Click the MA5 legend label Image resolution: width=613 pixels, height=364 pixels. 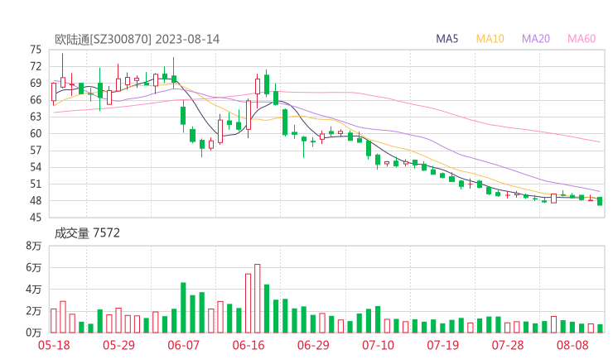click(446, 39)
